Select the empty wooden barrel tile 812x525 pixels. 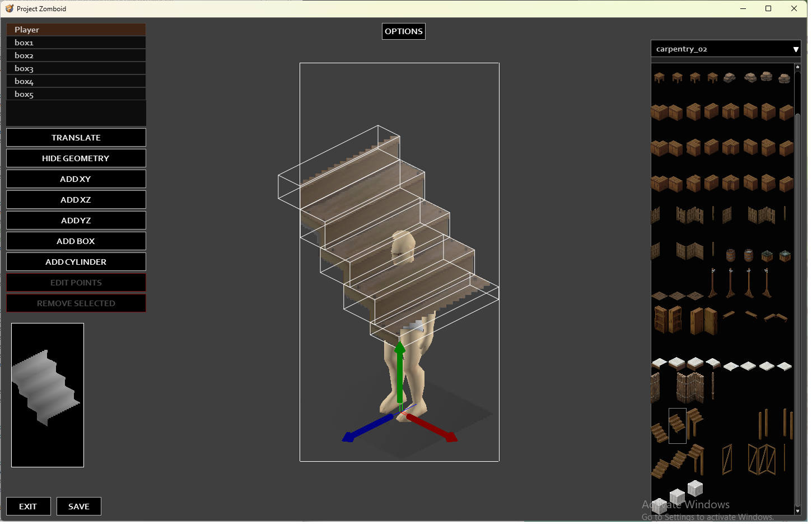731,255
